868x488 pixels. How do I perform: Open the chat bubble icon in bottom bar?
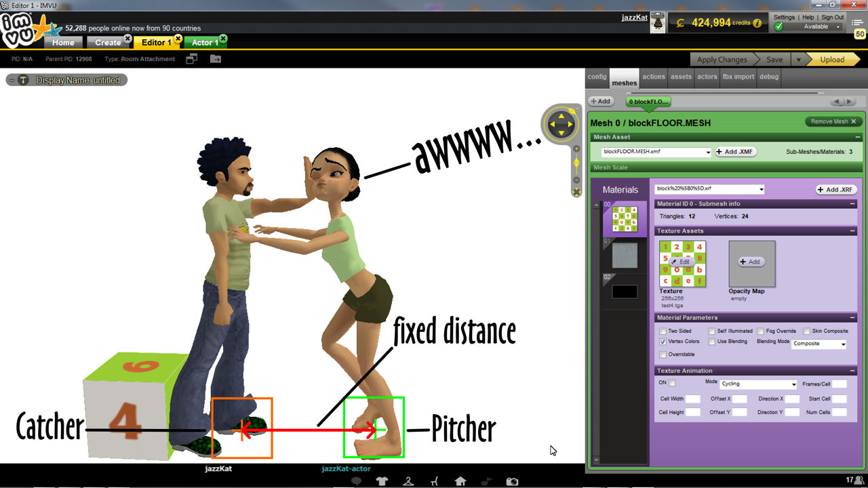tap(356, 481)
